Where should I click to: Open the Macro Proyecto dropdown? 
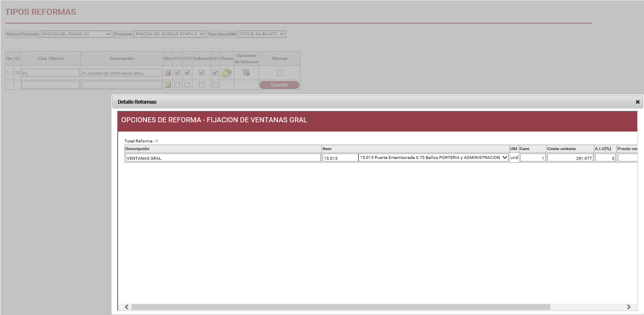click(76, 34)
